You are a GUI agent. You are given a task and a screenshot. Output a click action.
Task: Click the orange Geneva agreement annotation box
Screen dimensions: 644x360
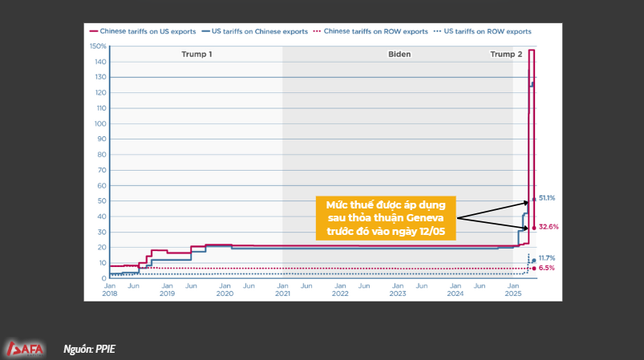pos(386,218)
